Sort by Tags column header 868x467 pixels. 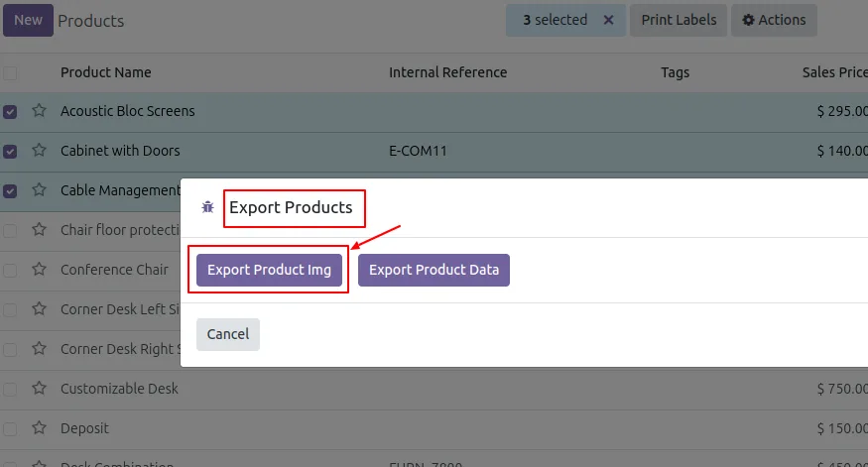pyautogui.click(x=675, y=72)
